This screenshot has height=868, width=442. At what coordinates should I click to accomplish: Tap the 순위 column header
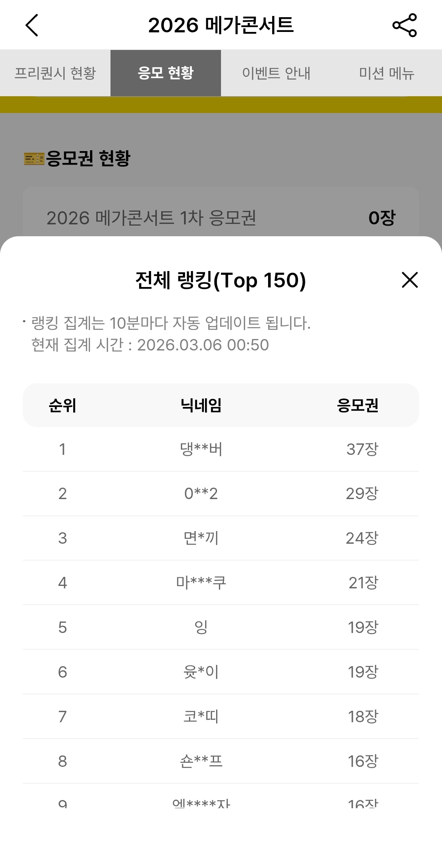[63, 405]
